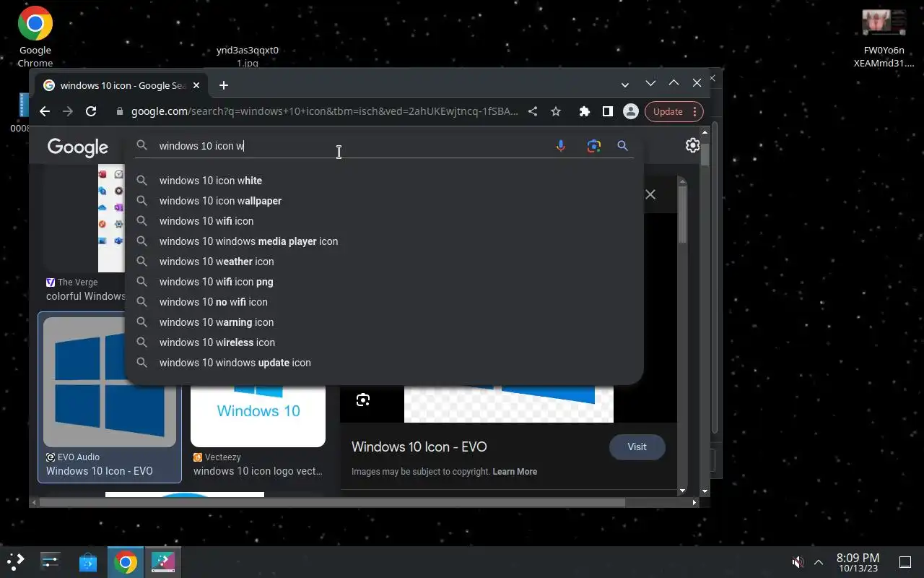Share this page from address bar
The width and height of the screenshot is (924, 578).
point(533,111)
